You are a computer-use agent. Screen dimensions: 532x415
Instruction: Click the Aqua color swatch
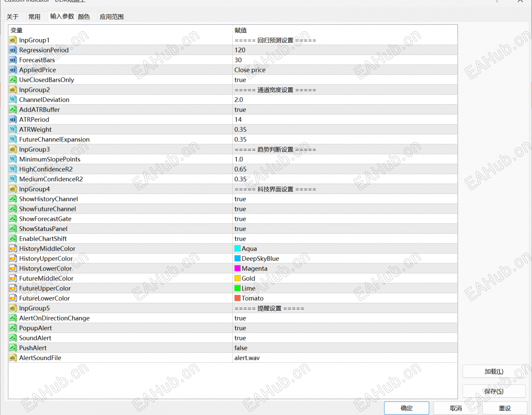[x=238, y=249]
